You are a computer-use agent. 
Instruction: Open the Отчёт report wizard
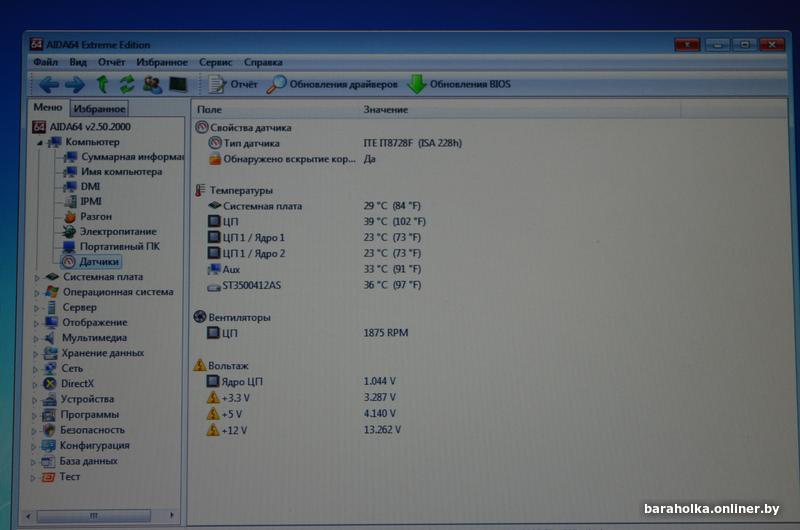233,84
